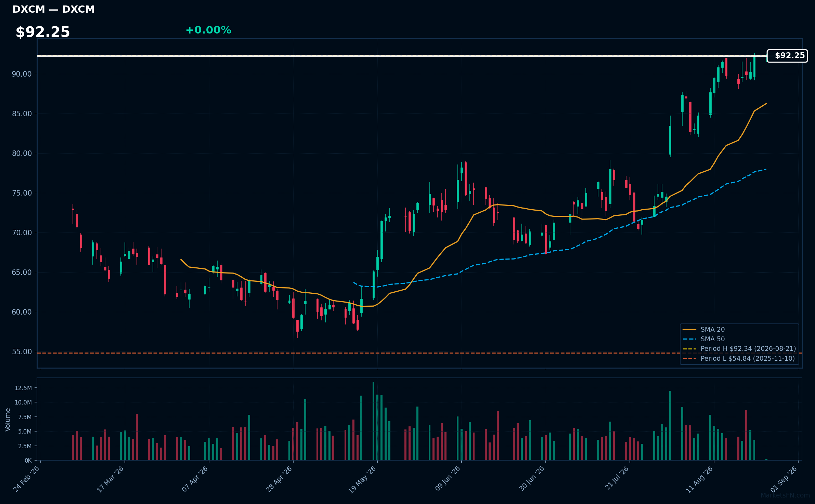Screen dimensions: 815x504
Task: Click the 30 Jun '26 date label
Action: (532, 479)
